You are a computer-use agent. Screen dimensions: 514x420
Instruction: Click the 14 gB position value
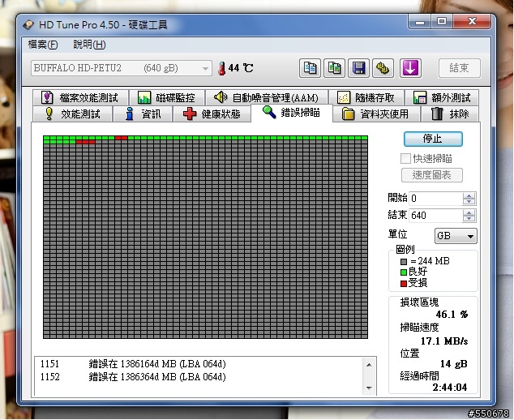coord(454,364)
